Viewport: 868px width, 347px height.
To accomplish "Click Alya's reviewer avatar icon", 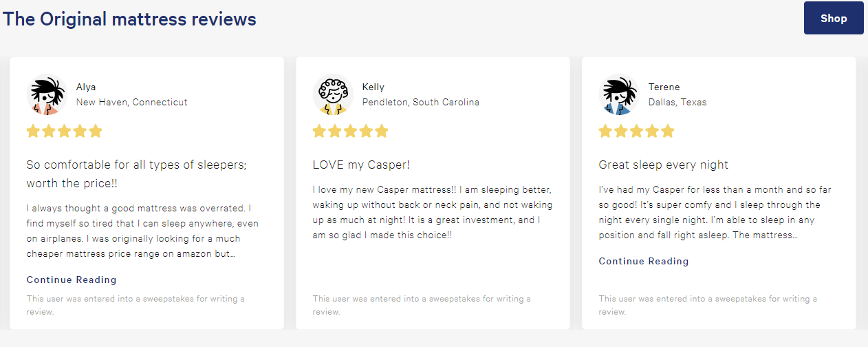I will (x=46, y=94).
